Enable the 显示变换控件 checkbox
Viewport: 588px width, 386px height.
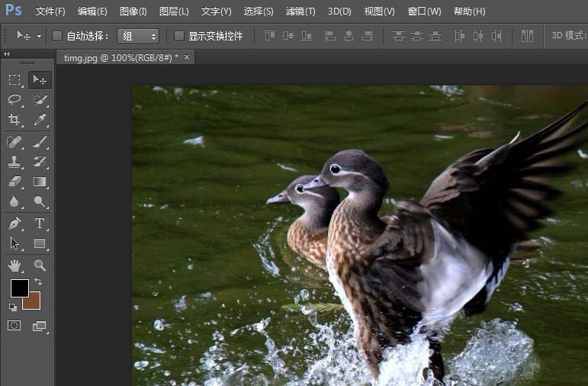click(179, 36)
